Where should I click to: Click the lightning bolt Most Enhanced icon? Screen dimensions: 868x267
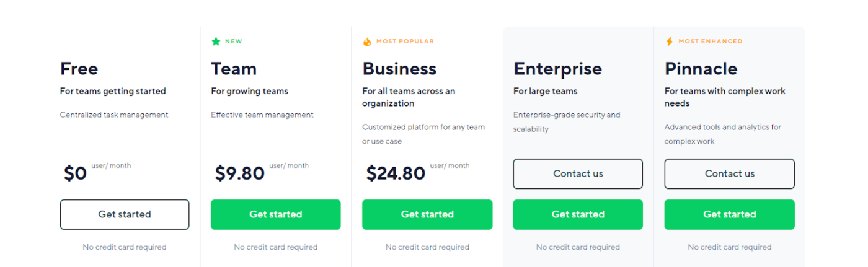tap(669, 42)
